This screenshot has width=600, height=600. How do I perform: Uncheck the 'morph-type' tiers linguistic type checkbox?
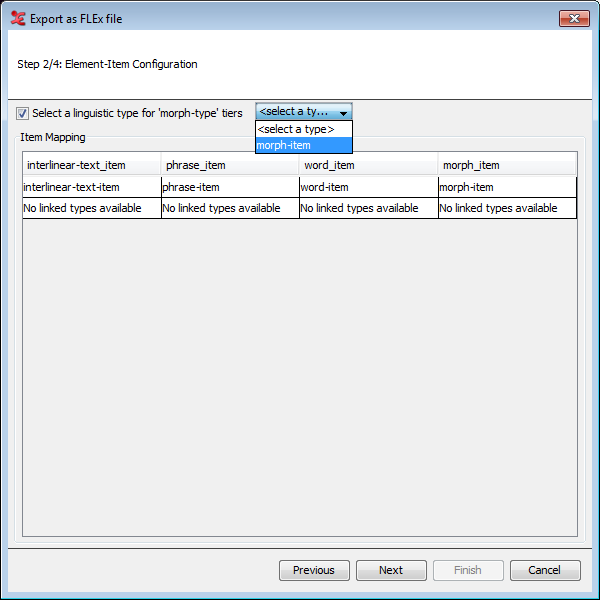(23, 113)
